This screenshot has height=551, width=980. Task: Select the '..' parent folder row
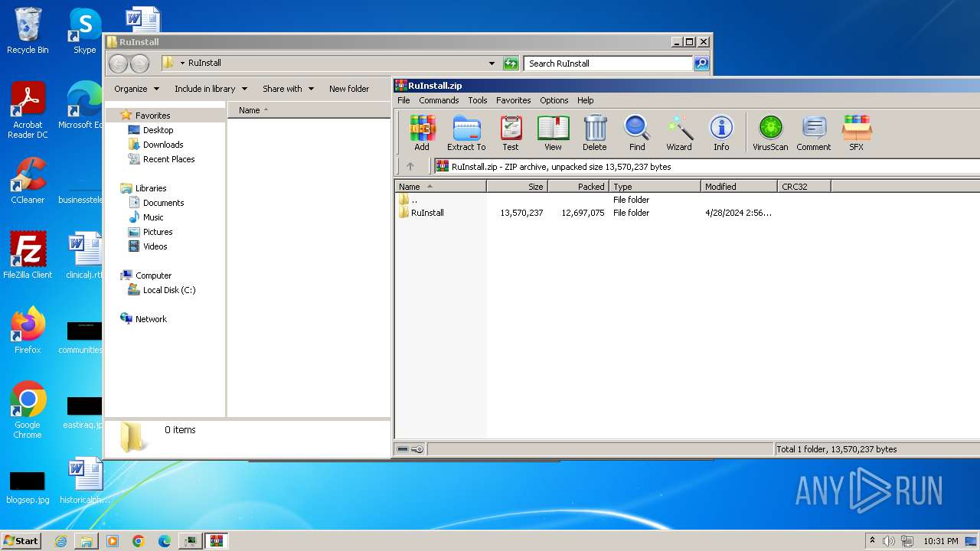coord(414,200)
